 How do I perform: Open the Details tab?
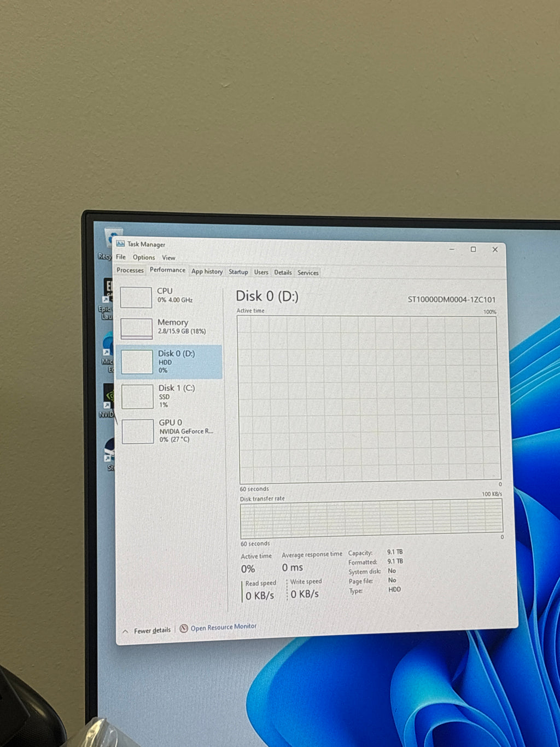[x=283, y=273]
